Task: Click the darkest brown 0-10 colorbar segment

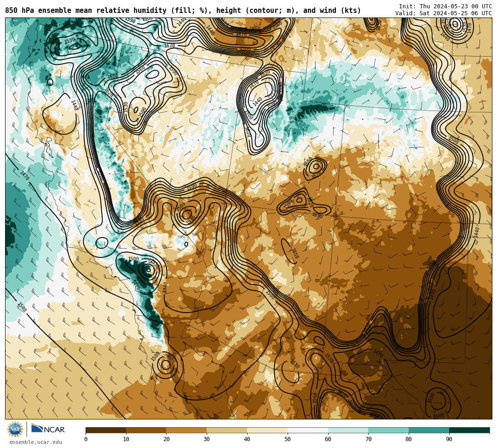Action: tap(106, 430)
